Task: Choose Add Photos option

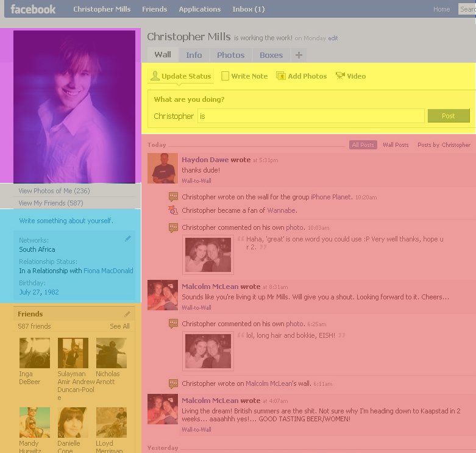Action: tap(307, 76)
